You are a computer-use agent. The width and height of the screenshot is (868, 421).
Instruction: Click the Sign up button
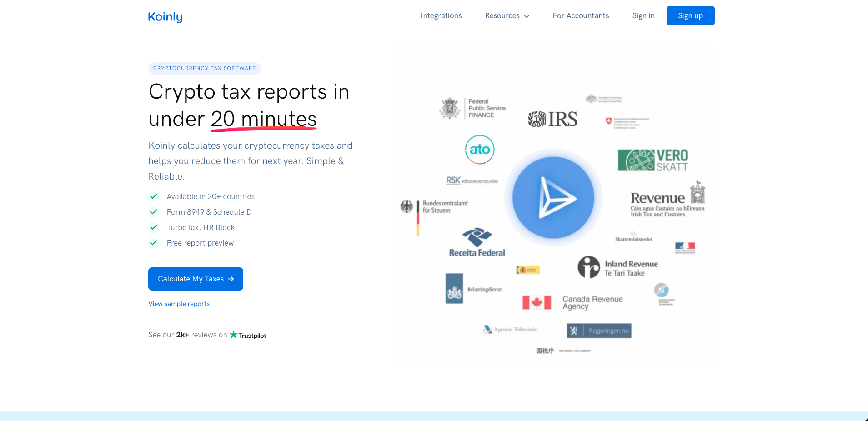690,16
